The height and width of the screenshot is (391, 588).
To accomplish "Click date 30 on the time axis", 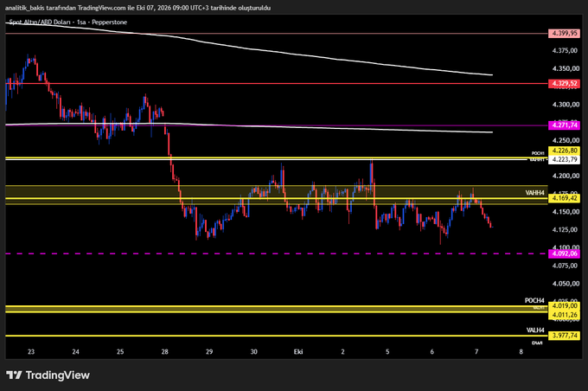I will pyautogui.click(x=254, y=351).
